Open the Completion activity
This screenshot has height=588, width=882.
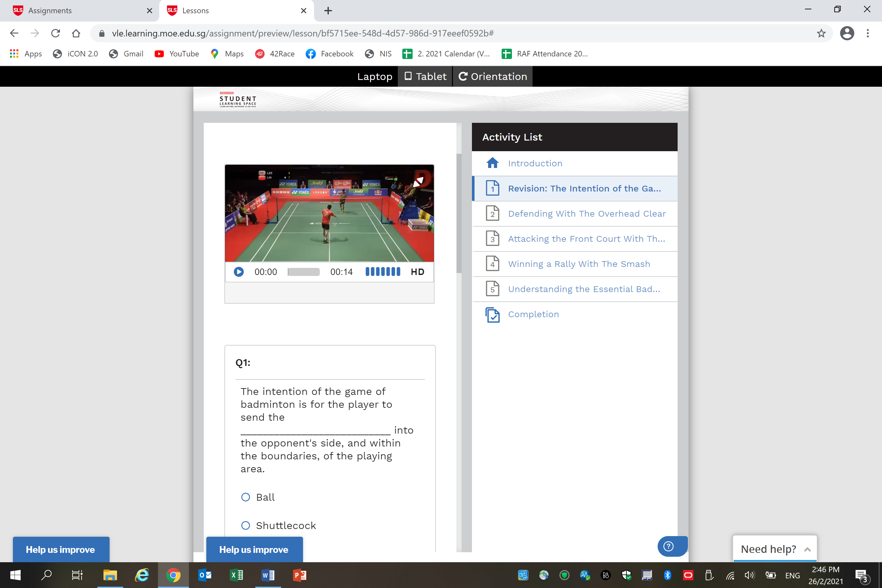pos(574,314)
